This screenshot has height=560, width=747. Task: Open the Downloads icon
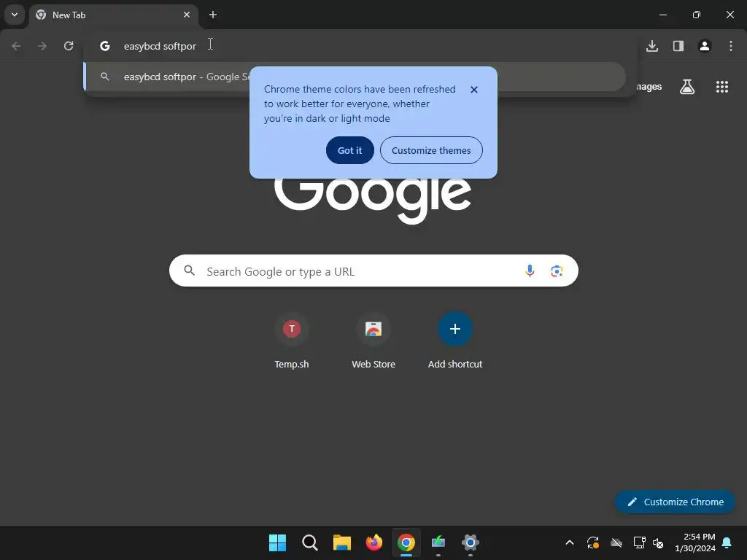coord(652,46)
